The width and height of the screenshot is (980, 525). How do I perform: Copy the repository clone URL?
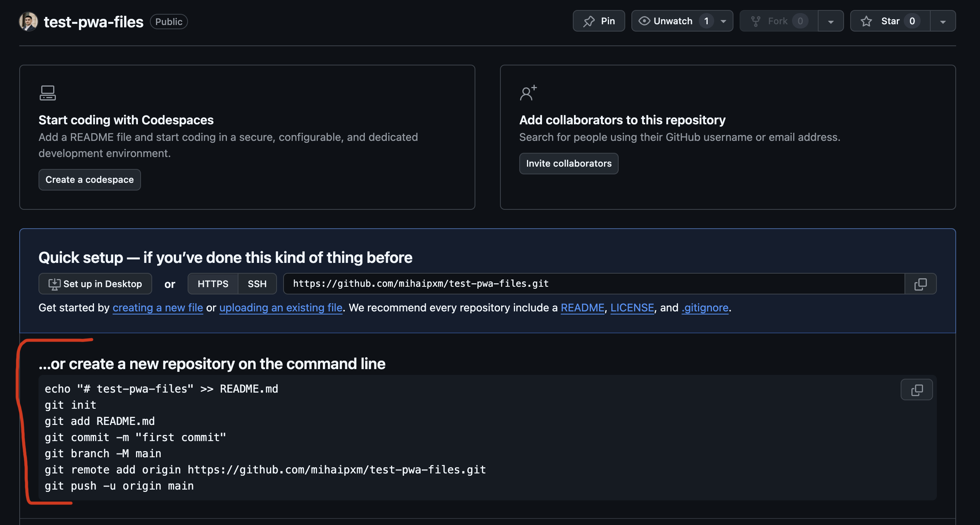[921, 284]
